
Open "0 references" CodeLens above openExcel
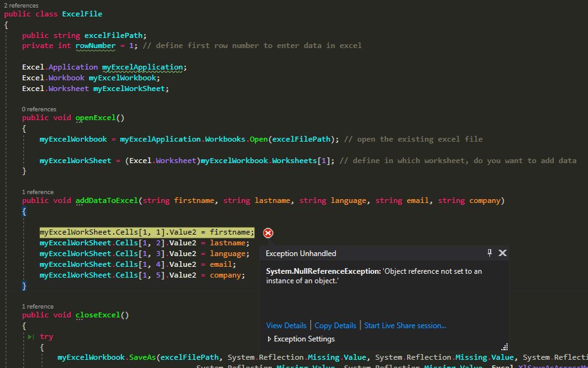(x=39, y=109)
